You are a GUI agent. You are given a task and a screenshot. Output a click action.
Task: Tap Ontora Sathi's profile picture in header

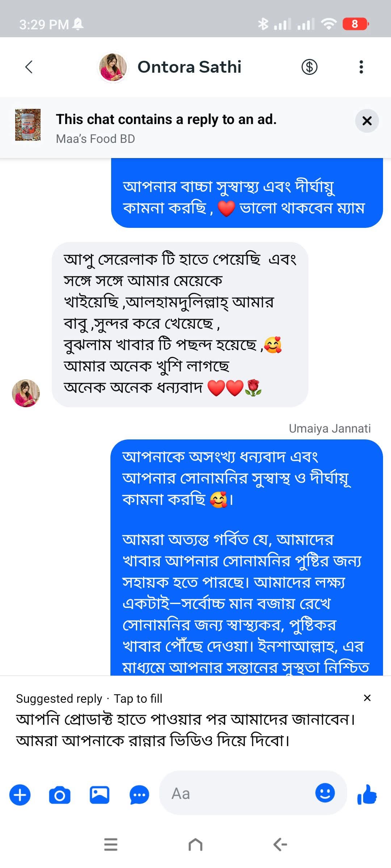(x=113, y=67)
